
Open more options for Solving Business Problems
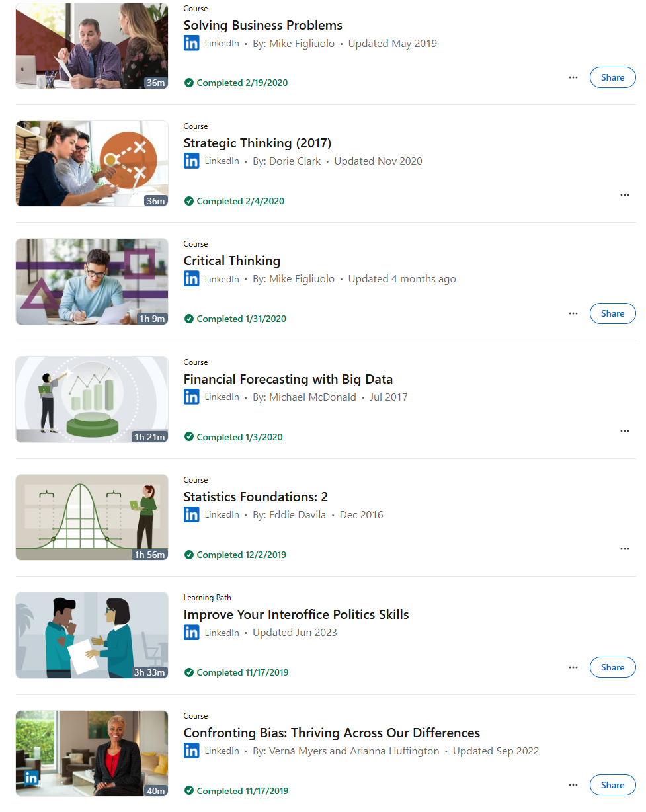coord(573,77)
